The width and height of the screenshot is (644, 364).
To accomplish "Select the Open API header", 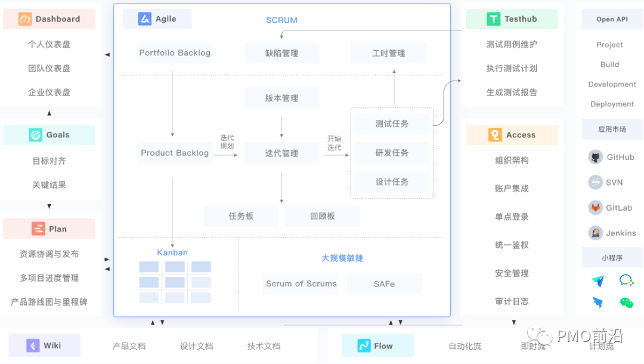I will coord(612,19).
